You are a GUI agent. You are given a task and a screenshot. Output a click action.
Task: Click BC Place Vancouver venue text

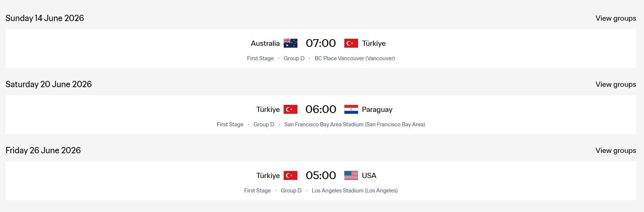(x=354, y=58)
